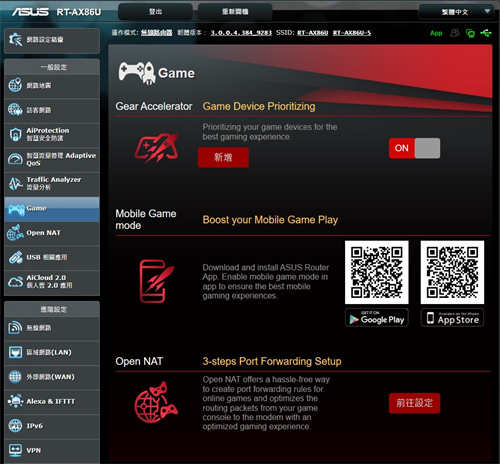500x464 pixels.
Task: Click the App Store badge
Action: 452,318
